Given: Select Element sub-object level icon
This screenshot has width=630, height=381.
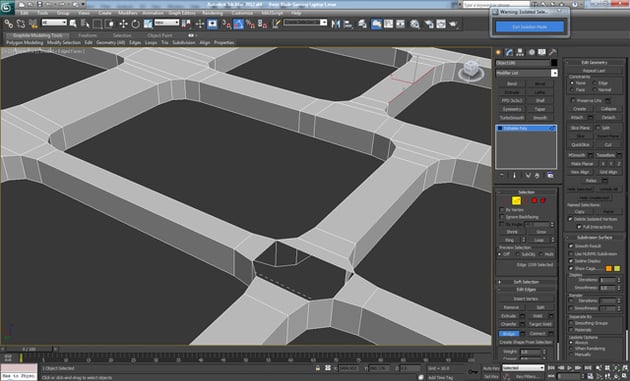Looking at the screenshot, I should click(x=543, y=201).
